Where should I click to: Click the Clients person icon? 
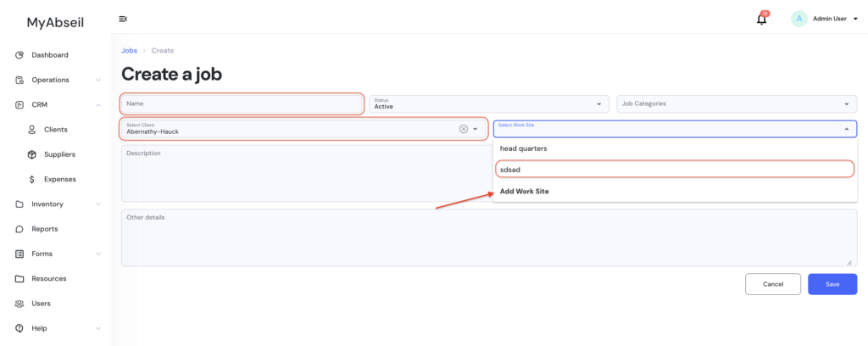31,130
